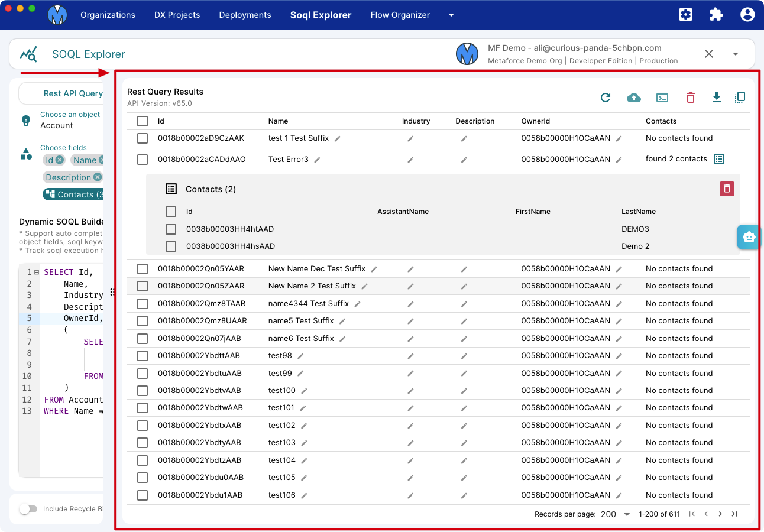Remove the Description field chip
Viewport: 764px width, 532px height.
click(x=98, y=177)
